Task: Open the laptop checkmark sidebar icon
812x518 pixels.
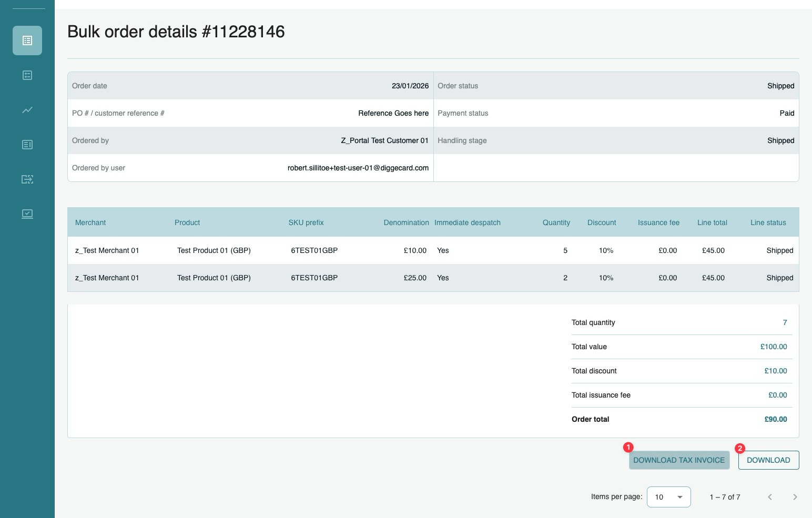Action: [27, 214]
